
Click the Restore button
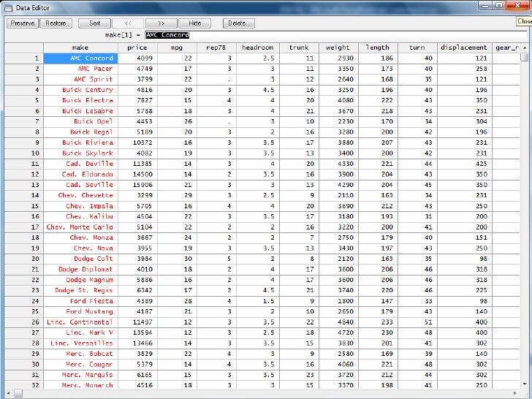(x=56, y=23)
